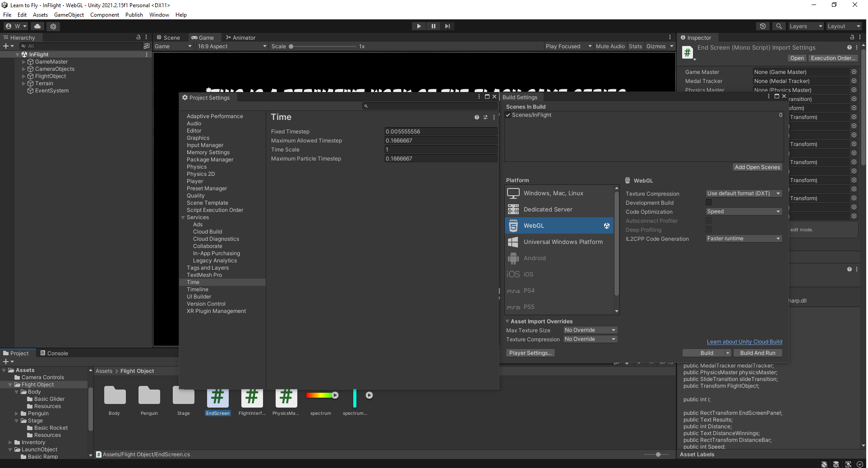
Task: Select the Universal Windows Platform entry
Action: [x=559, y=242]
